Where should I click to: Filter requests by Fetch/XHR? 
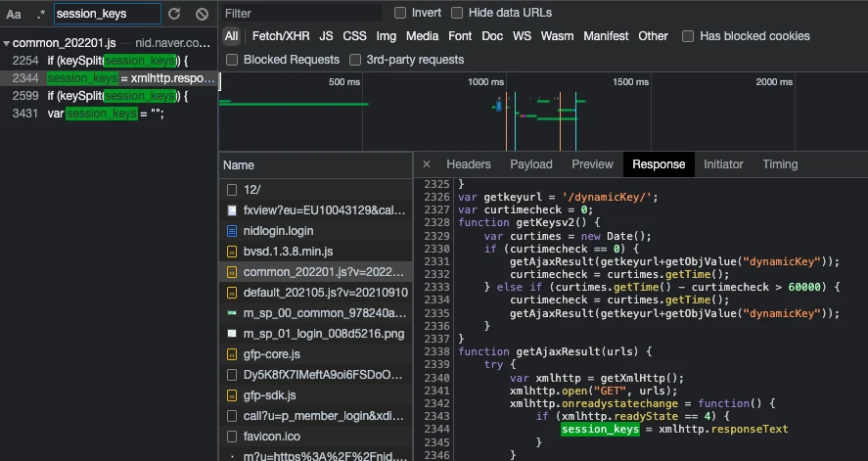(x=281, y=36)
